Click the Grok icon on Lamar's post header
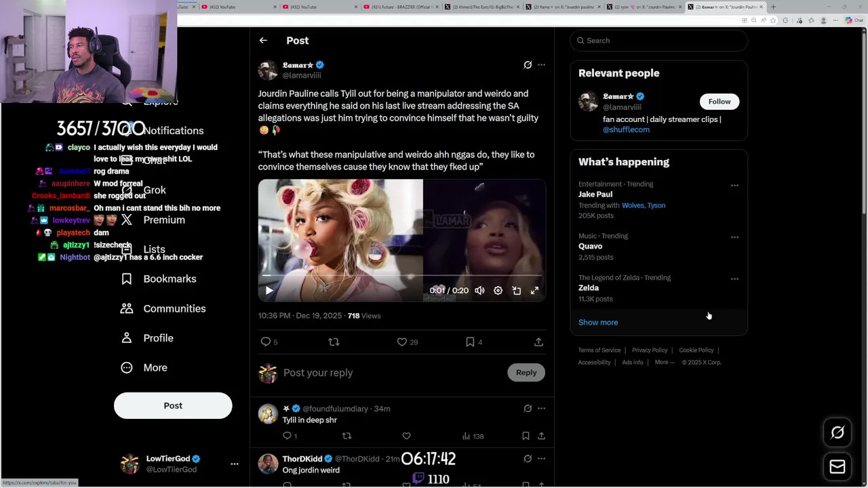Image resolution: width=868 pixels, height=488 pixels. pyautogui.click(x=528, y=65)
